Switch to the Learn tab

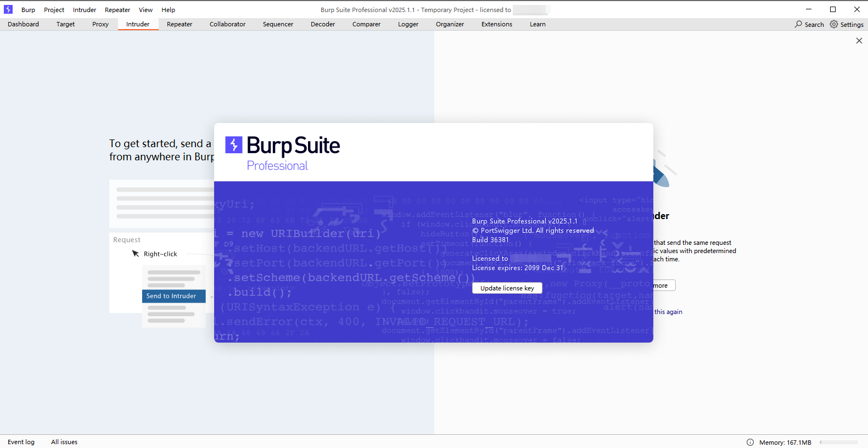click(x=537, y=24)
